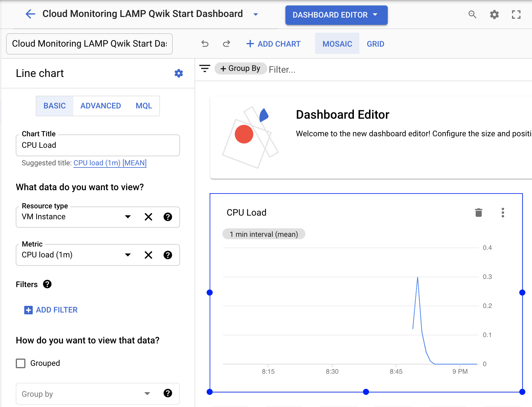Undo the last change
The width and height of the screenshot is (532, 407).
point(205,44)
